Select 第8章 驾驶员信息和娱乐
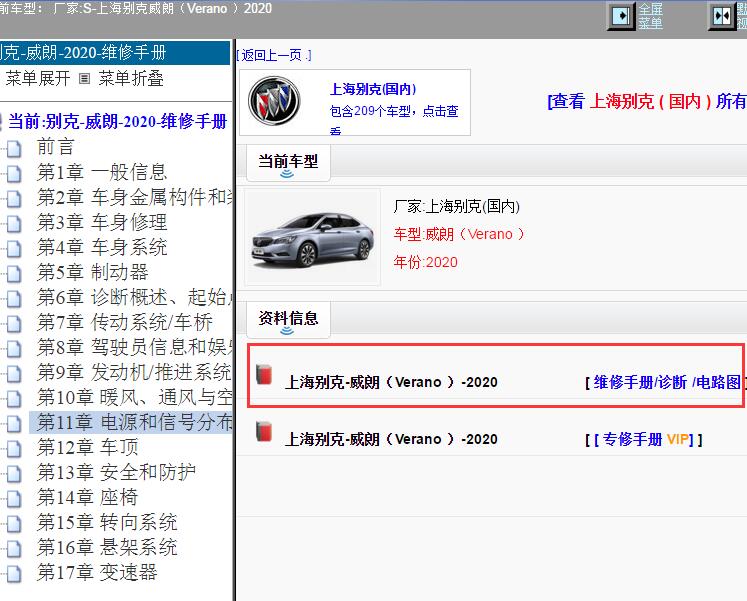The image size is (747, 601). [134, 347]
